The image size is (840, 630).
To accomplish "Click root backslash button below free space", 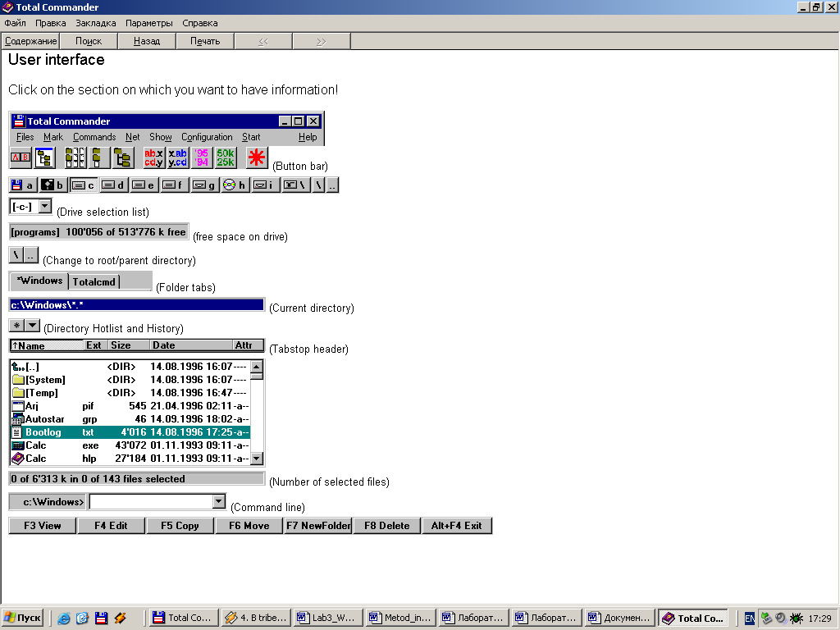I will click(x=16, y=255).
